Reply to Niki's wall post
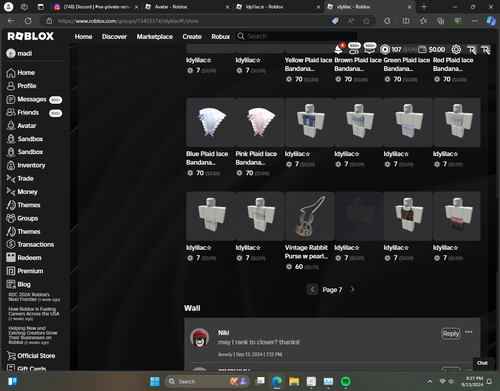Viewport: 500px width, 391px height. [x=451, y=333]
